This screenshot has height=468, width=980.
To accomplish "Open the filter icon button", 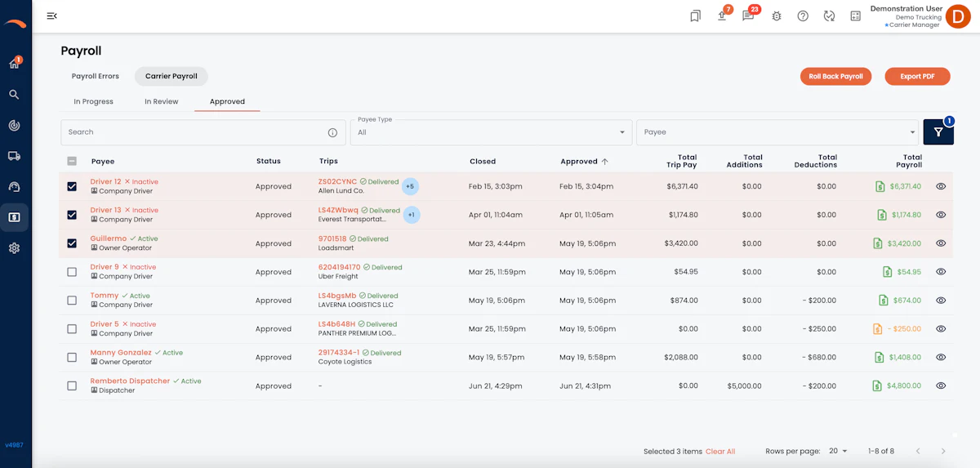I will 938,131.
